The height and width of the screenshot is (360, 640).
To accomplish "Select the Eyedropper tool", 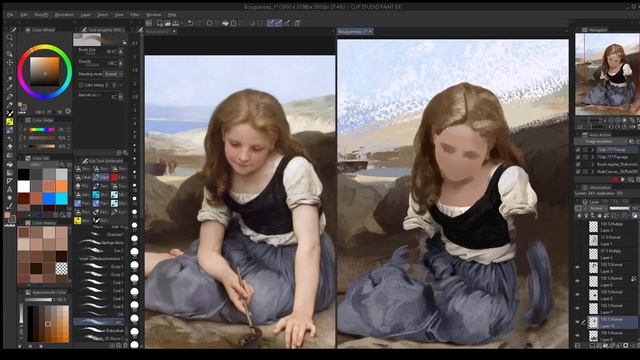I will point(10,88).
